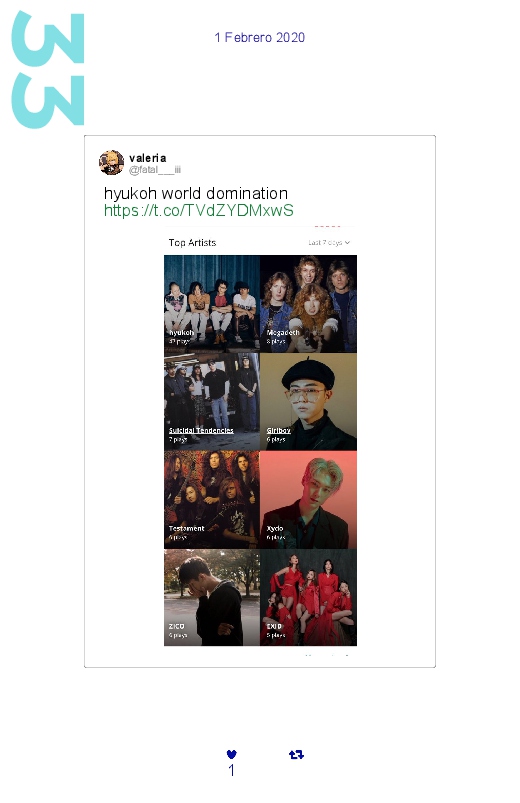Click the valeria display name
Screen dimensions: 520x803
tap(148, 158)
